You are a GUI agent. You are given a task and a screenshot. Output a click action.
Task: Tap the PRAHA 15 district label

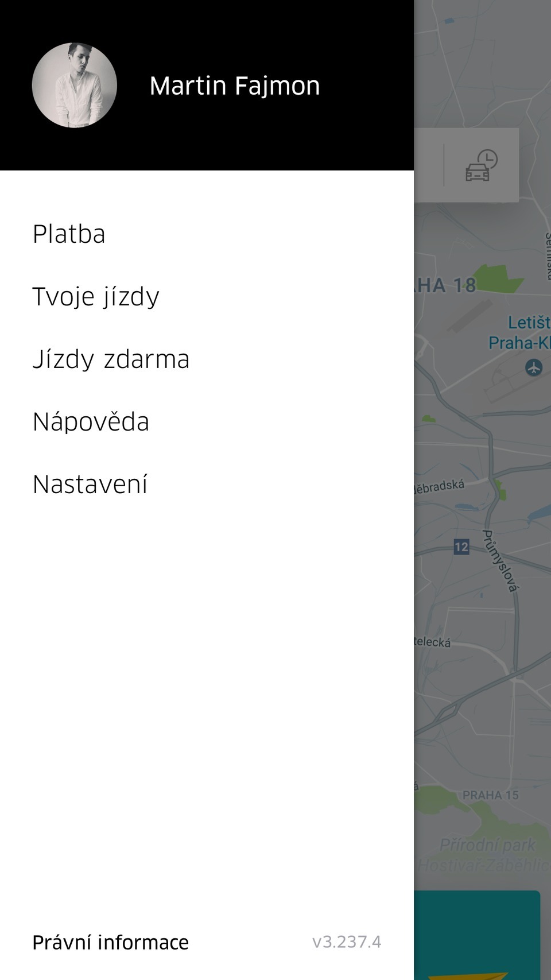point(491,795)
